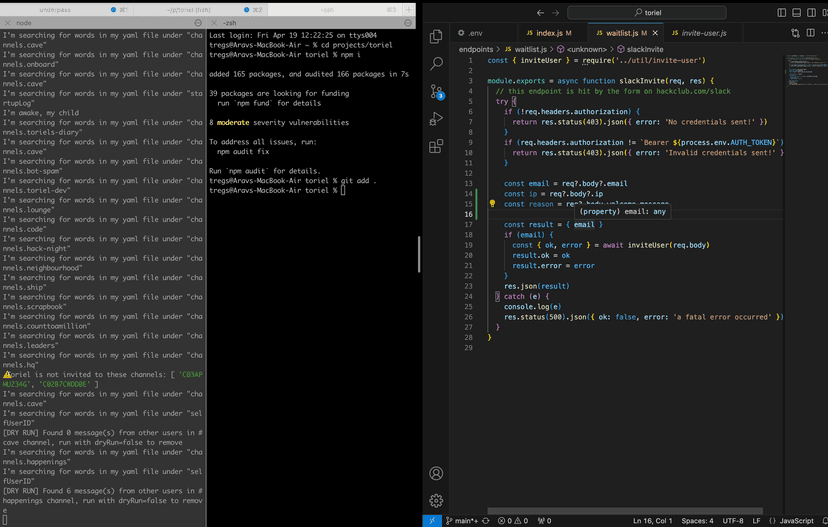
Task: Open the Accounts menu icon
Action: pyautogui.click(x=436, y=473)
